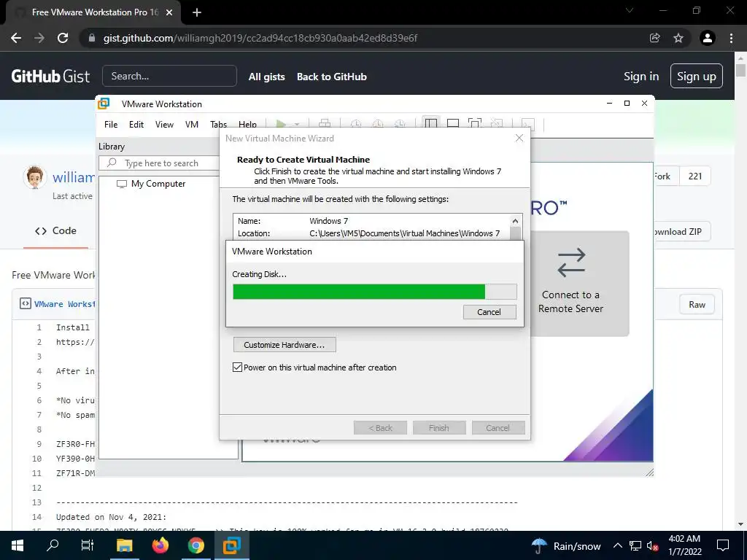The width and height of the screenshot is (747, 560).
Task: Open the VM menu in VMware Workstation
Action: coord(192,124)
